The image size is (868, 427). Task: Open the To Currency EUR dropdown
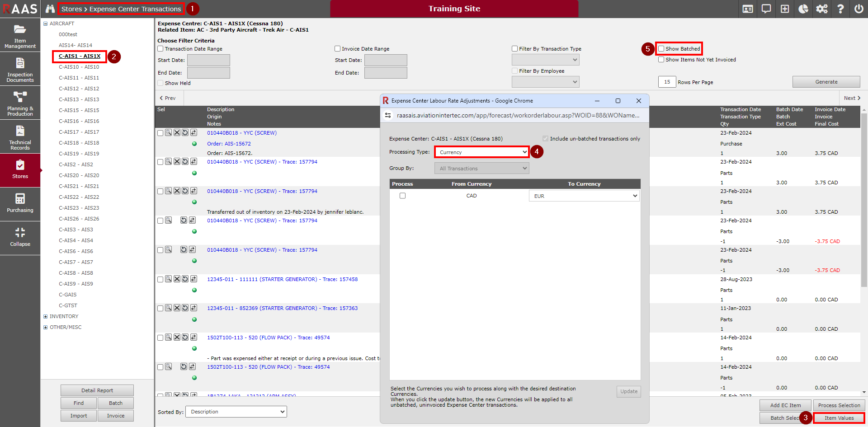tap(584, 196)
